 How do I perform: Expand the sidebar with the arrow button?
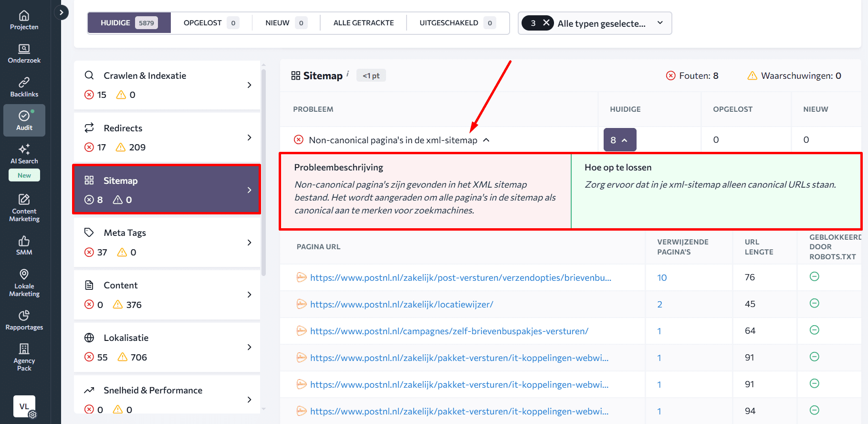point(61,12)
